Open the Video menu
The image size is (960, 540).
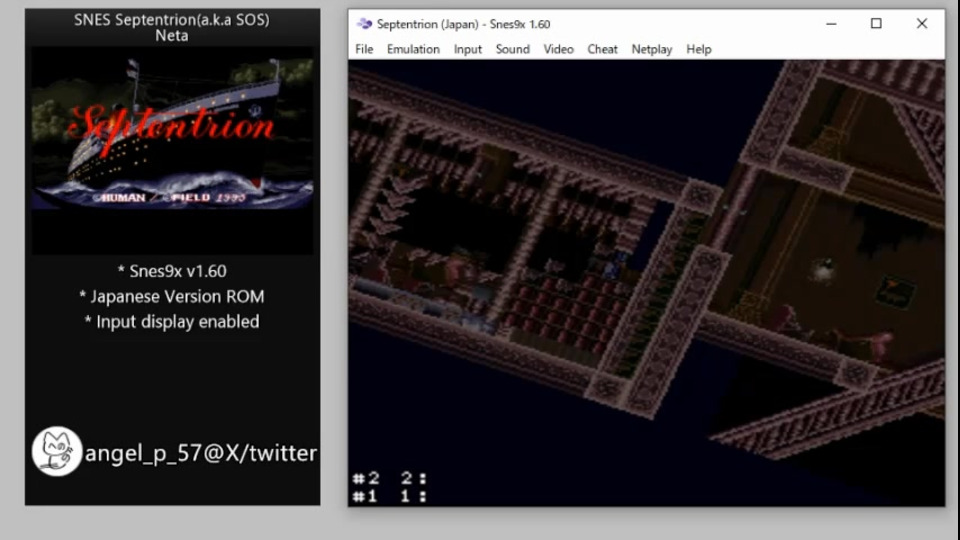tap(558, 49)
